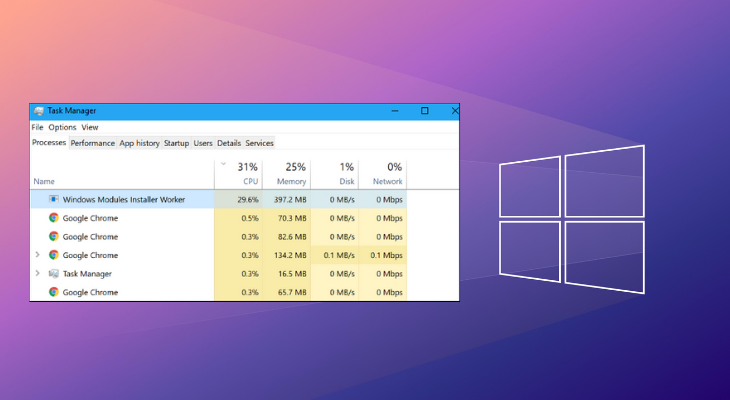Close the Task Manager window

(454, 111)
